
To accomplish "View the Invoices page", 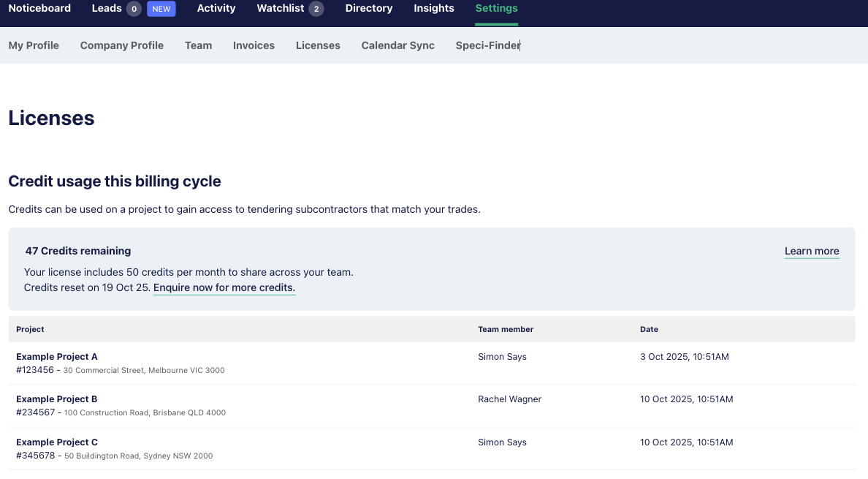I will 254,45.
